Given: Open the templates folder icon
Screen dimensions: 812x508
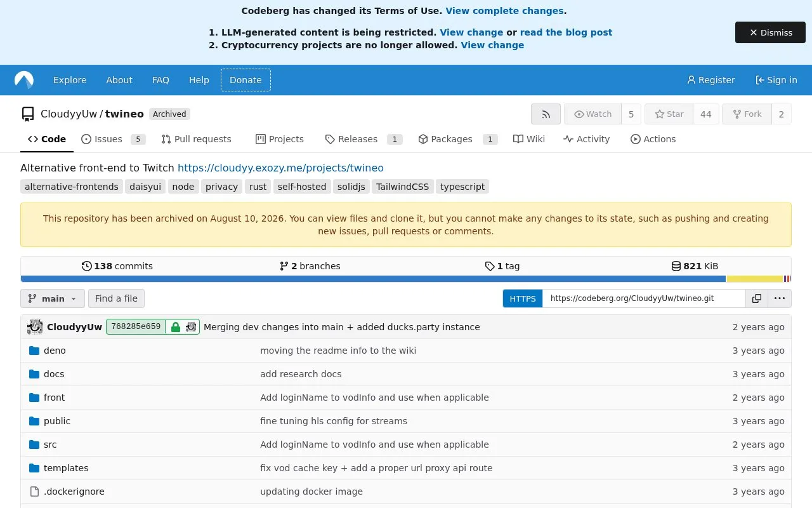Looking at the screenshot, I should coord(34,468).
